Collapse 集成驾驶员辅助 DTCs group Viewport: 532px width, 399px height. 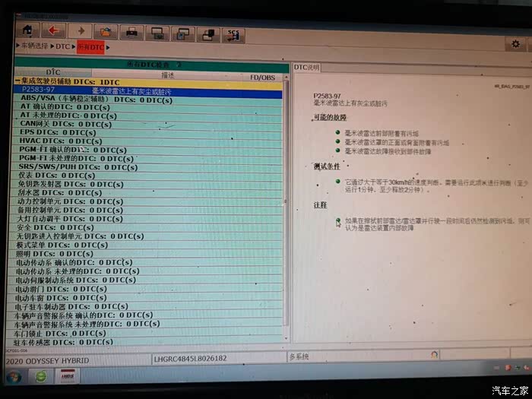pos(17,81)
